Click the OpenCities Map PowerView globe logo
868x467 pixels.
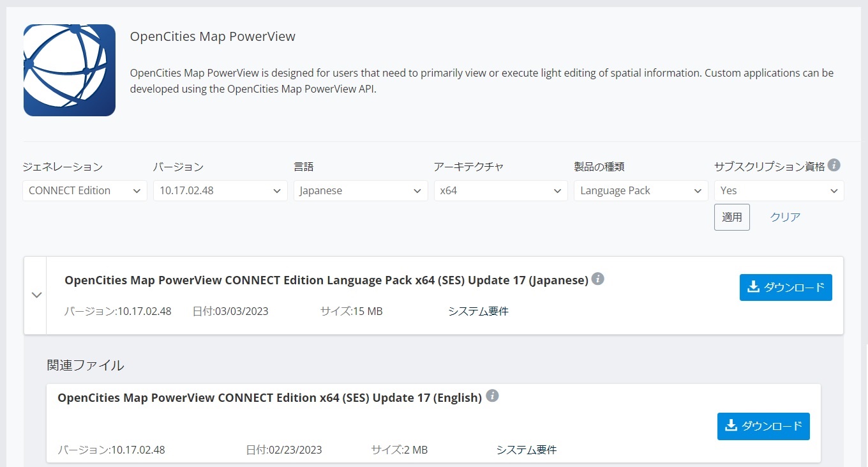coord(70,70)
